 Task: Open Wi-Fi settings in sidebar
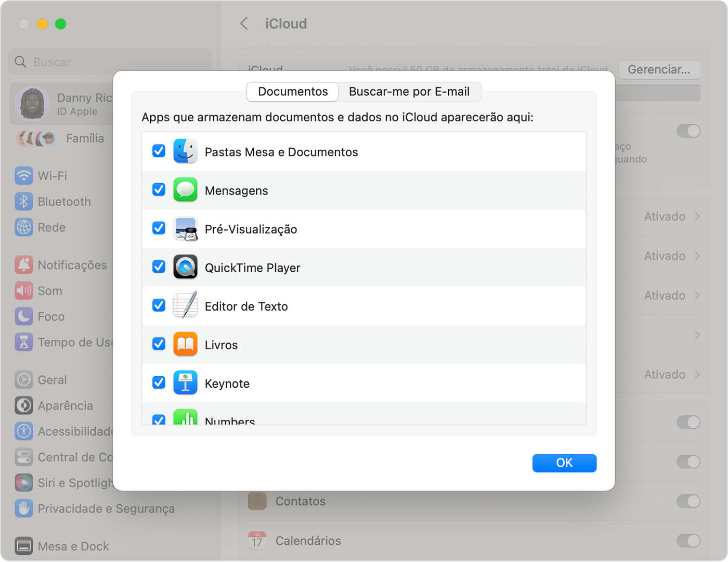coord(52,176)
